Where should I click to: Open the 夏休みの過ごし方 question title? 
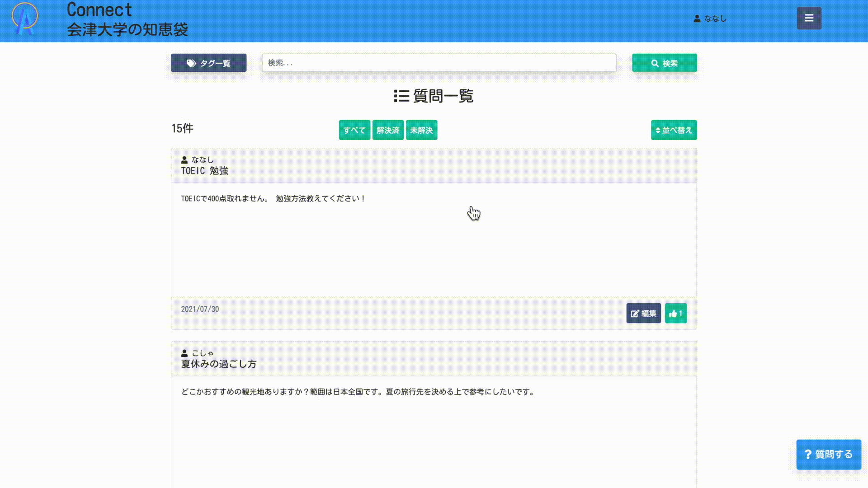219,364
